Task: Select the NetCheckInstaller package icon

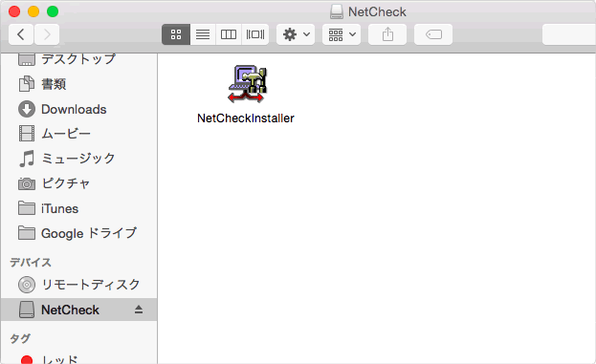Action: 247,84
